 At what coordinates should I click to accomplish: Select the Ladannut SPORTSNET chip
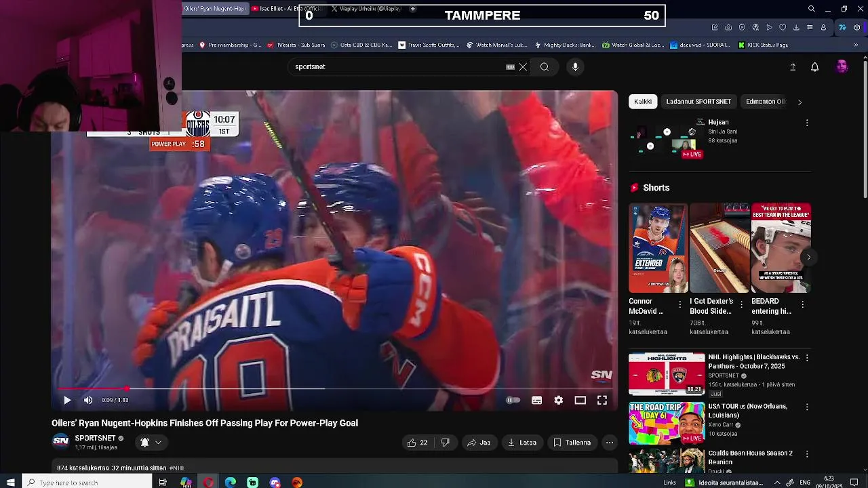(698, 102)
